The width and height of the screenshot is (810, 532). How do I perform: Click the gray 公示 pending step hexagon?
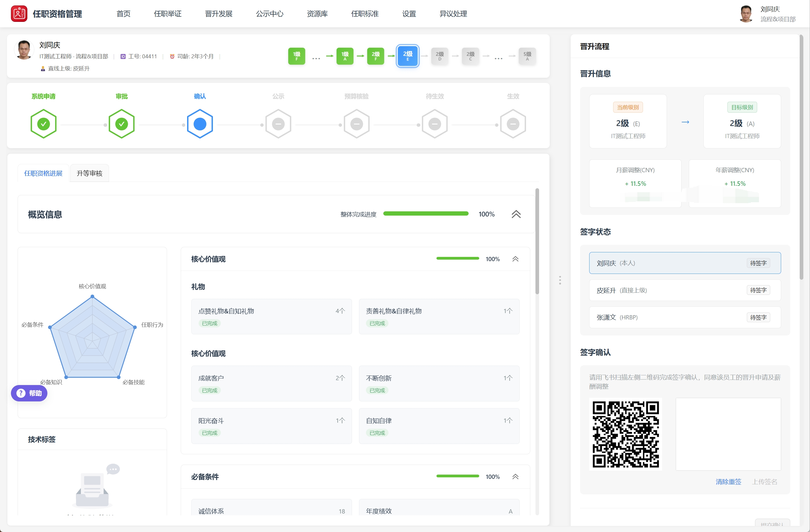coord(278,124)
